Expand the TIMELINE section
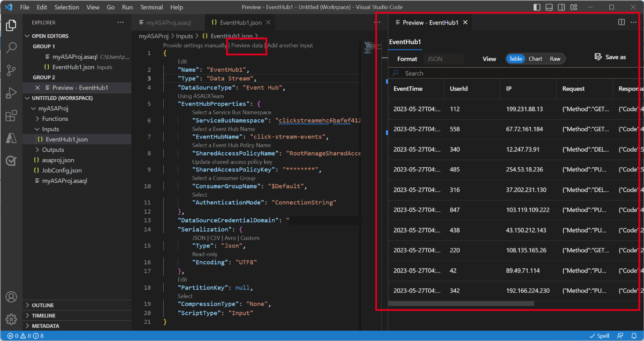 (x=42, y=315)
